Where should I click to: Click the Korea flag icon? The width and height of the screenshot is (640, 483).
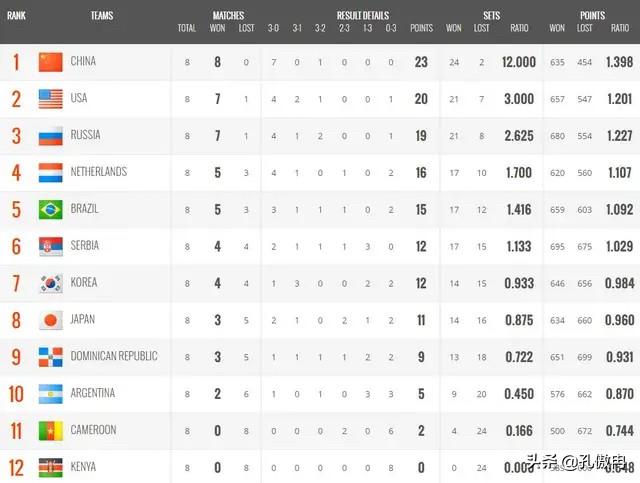51,283
